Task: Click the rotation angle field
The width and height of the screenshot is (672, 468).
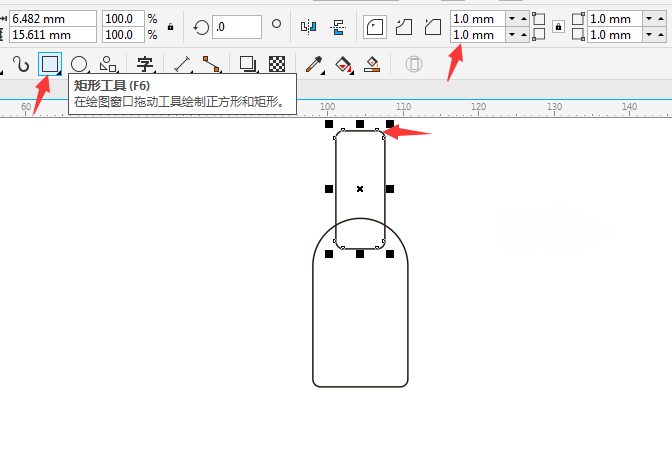Action: point(237,27)
